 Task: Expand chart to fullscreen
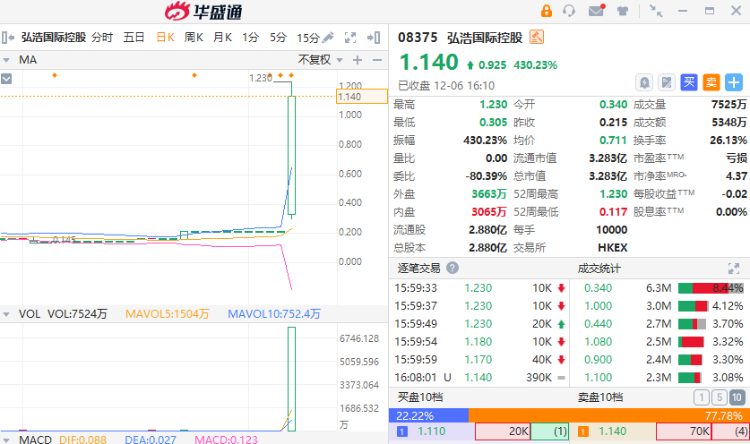pos(351,37)
